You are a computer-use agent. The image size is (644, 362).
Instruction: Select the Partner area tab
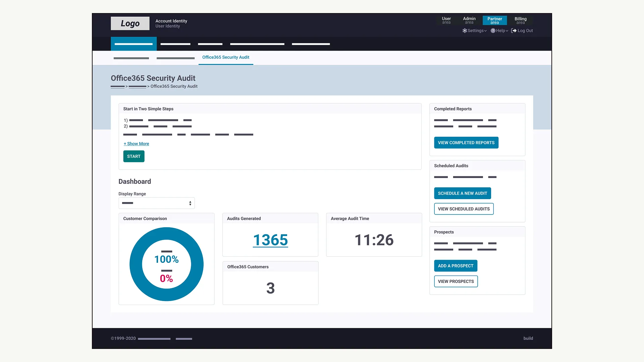point(495,20)
